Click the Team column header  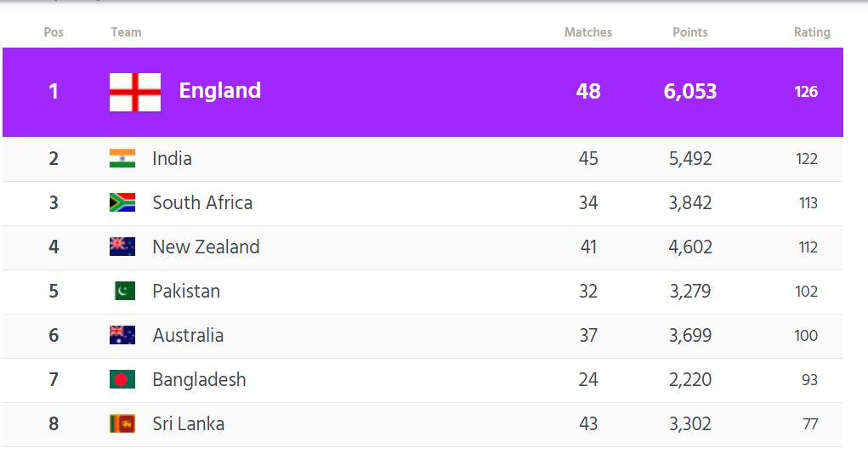pyautogui.click(x=126, y=32)
